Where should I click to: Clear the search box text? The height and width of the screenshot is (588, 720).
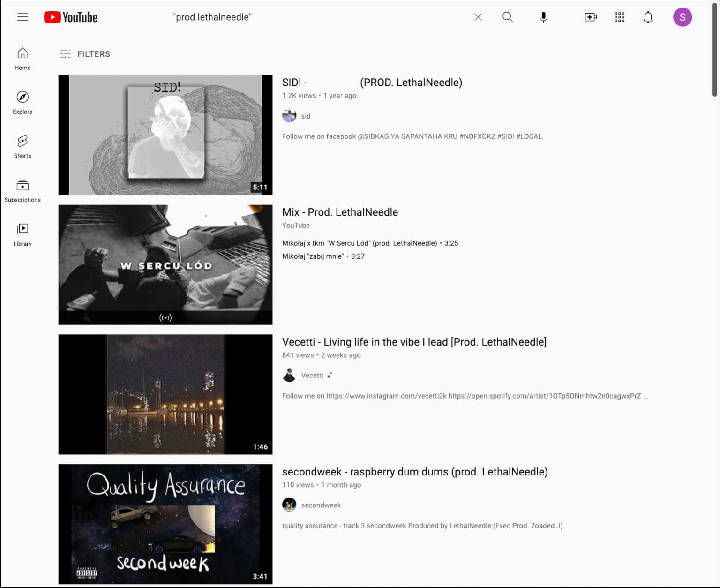(x=478, y=17)
